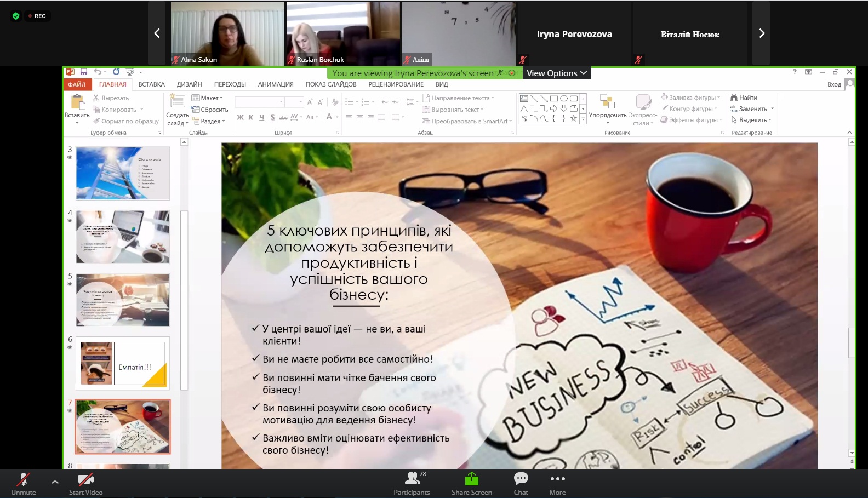Click the green Share Screen icon
Screen dimensions: 868x498
(471, 479)
